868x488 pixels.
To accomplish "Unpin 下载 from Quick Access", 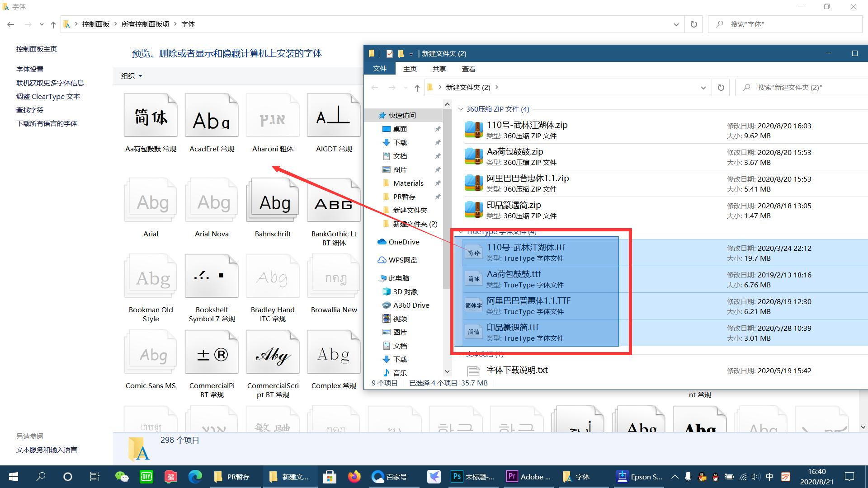I will tap(438, 142).
